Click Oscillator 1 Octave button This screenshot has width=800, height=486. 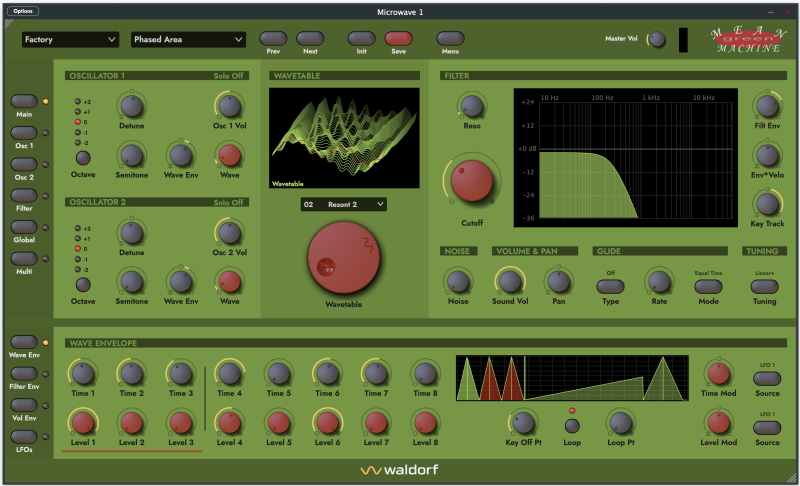pyautogui.click(x=83, y=158)
